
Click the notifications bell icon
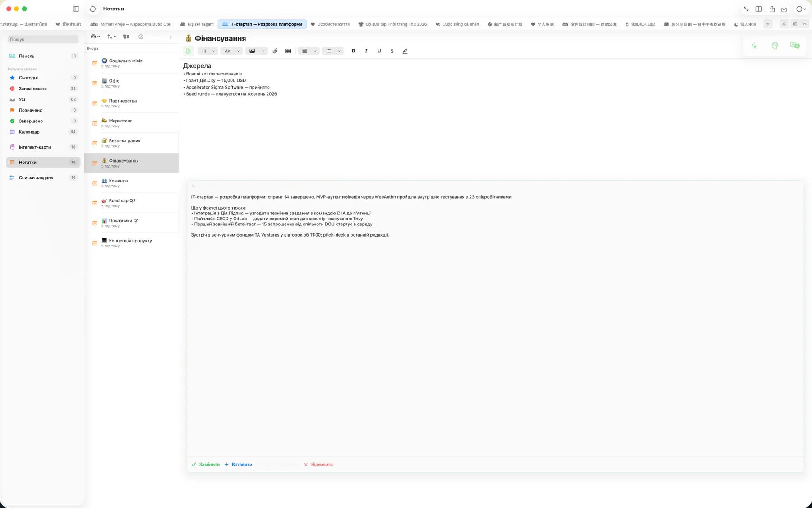[x=784, y=24]
